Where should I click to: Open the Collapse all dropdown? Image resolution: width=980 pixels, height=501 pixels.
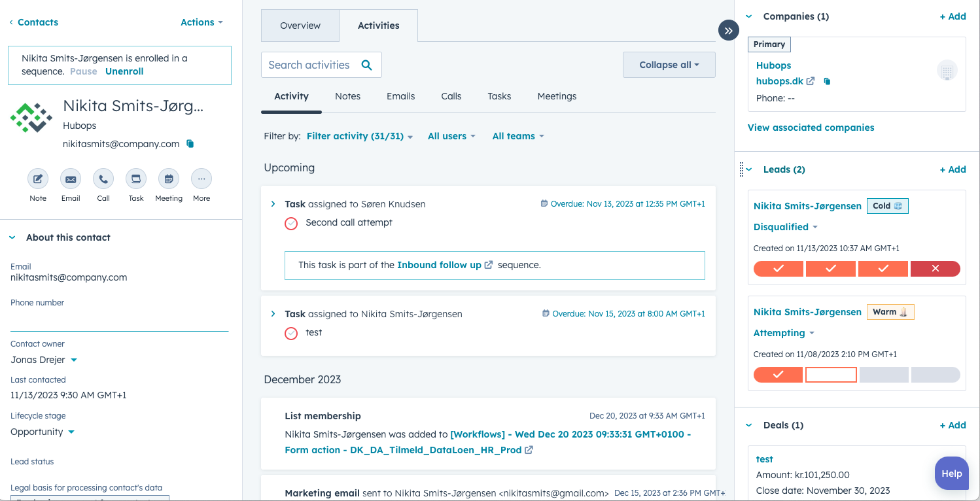click(x=669, y=65)
